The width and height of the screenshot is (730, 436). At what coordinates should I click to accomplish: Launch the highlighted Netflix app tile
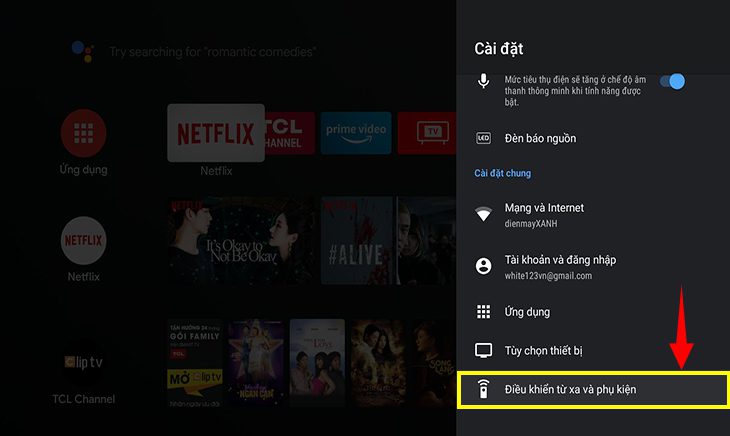point(216,133)
